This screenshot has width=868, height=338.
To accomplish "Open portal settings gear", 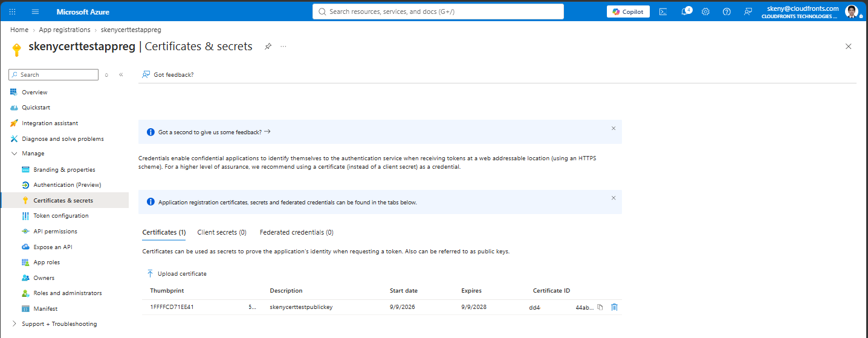I will [x=705, y=11].
